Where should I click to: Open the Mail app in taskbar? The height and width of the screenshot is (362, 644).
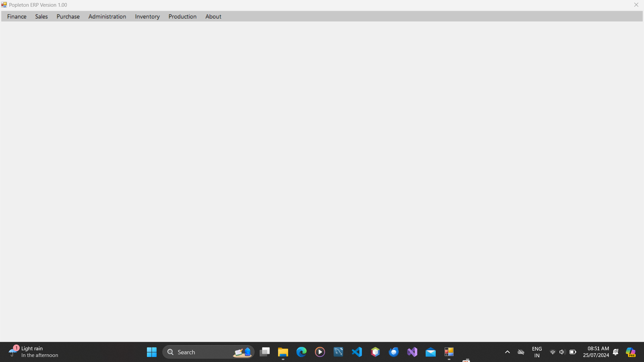(431, 352)
